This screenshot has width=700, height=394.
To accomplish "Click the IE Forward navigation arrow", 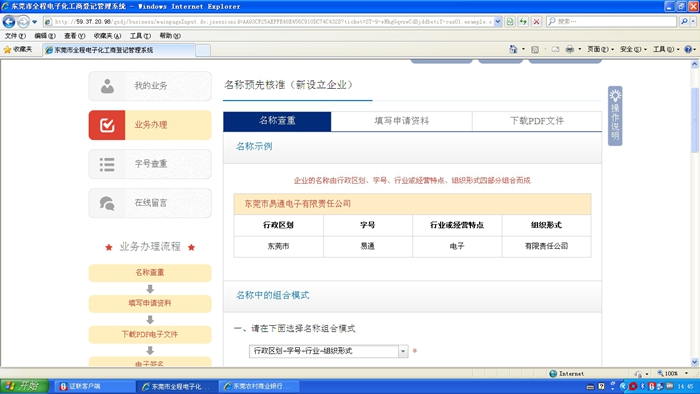I will (x=23, y=21).
